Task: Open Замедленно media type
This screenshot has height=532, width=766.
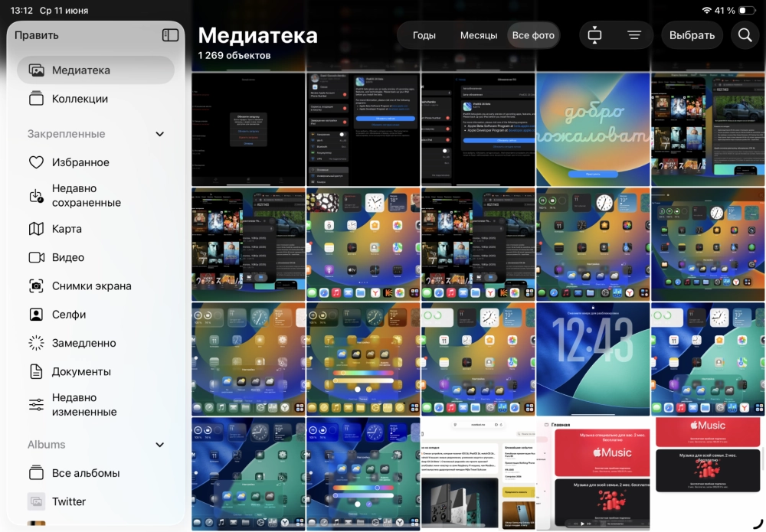Action: [x=83, y=343]
